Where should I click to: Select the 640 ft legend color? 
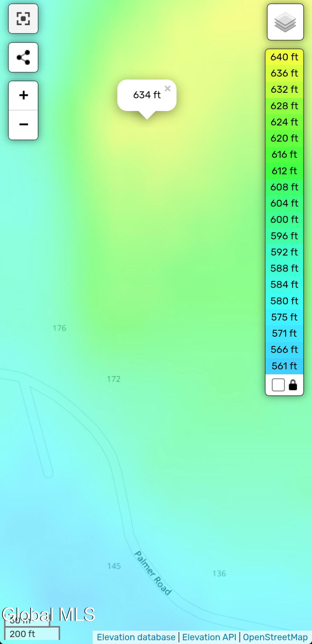284,57
